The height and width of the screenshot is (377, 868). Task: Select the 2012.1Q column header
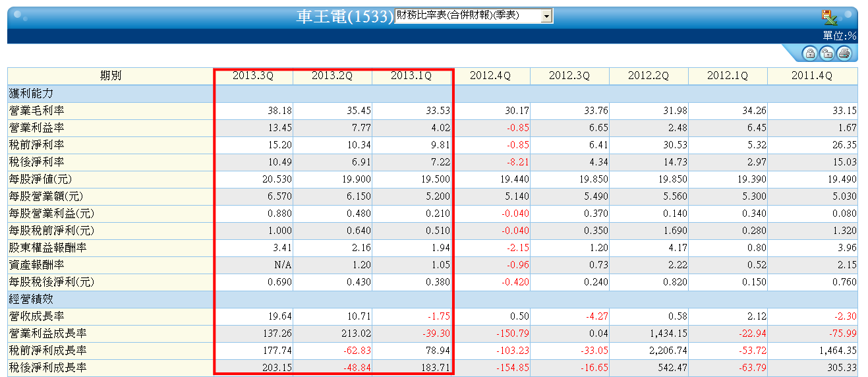tap(728, 76)
